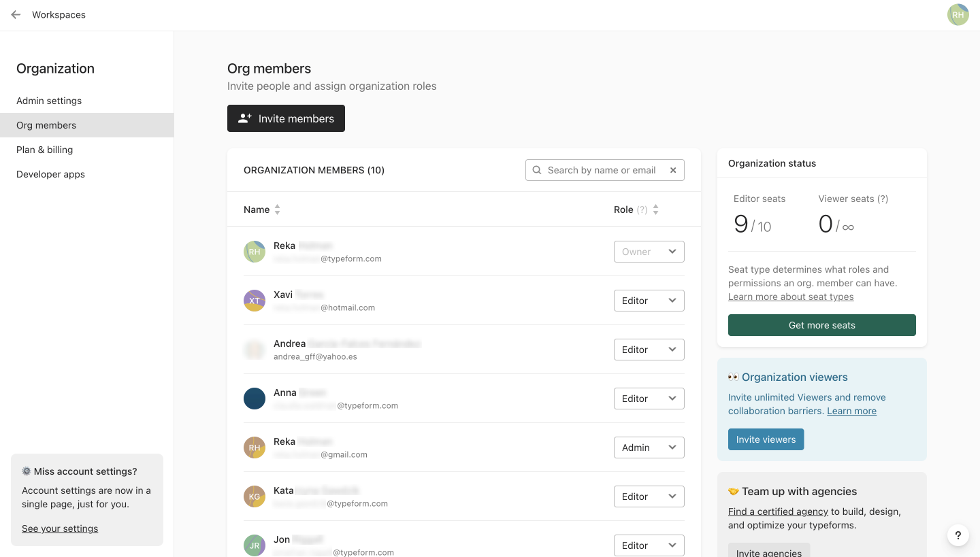Viewport: 980px width, 557px height.
Task: Open Xavi's Editor role dropdown
Action: (x=649, y=301)
